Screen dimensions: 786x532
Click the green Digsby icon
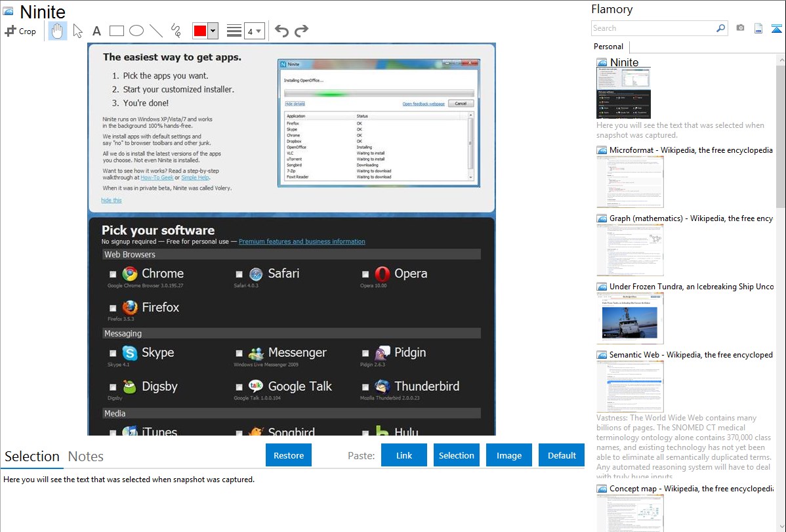tap(130, 386)
